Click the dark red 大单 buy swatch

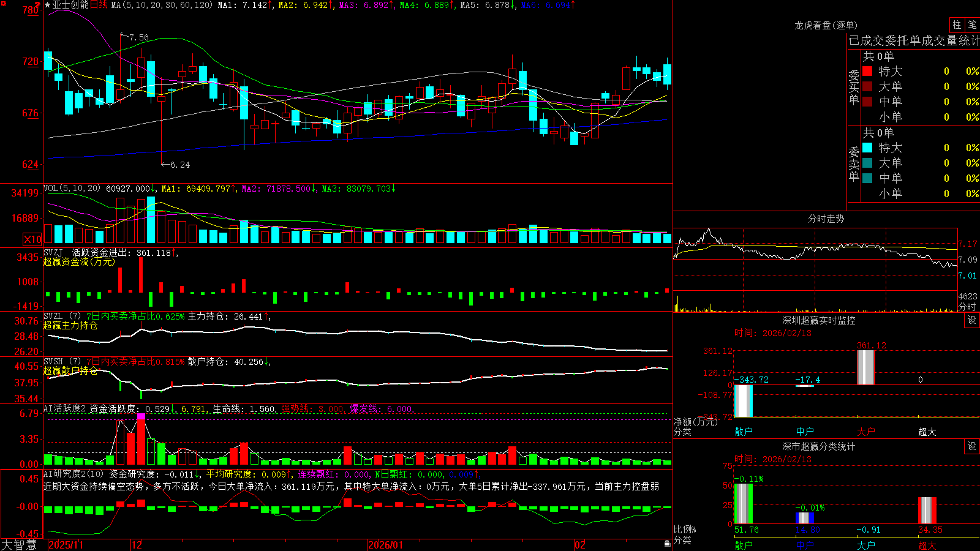tap(867, 86)
